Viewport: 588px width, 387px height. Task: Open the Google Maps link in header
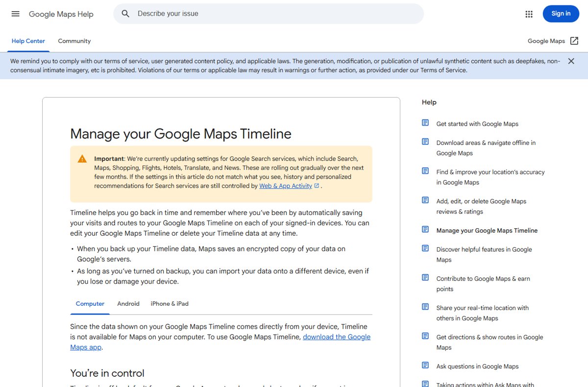point(546,41)
